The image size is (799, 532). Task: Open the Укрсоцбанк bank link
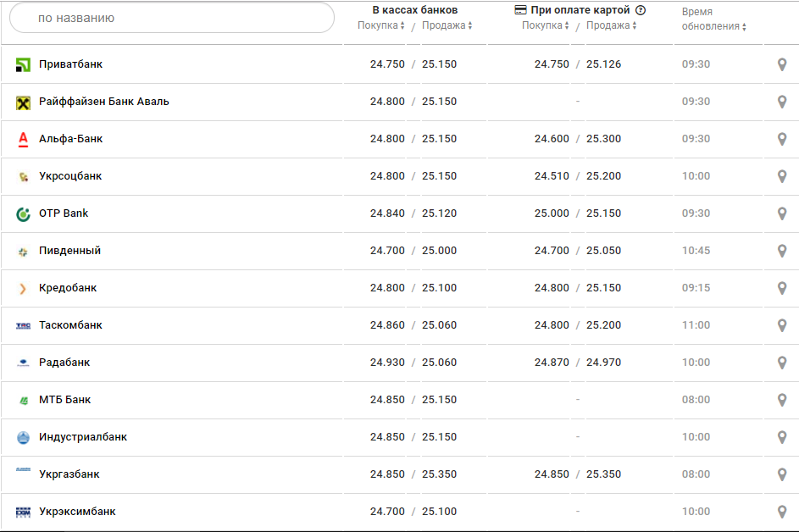click(69, 176)
